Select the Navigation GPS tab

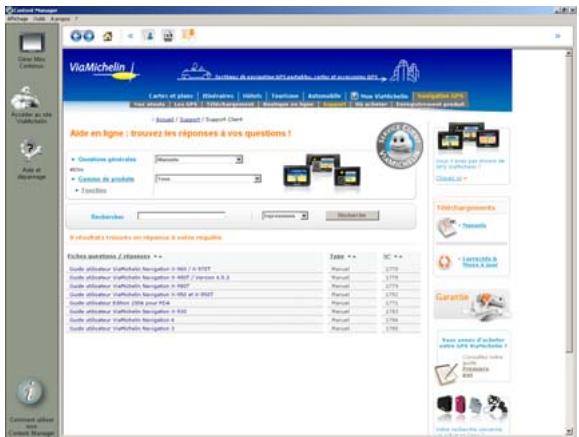(x=440, y=96)
